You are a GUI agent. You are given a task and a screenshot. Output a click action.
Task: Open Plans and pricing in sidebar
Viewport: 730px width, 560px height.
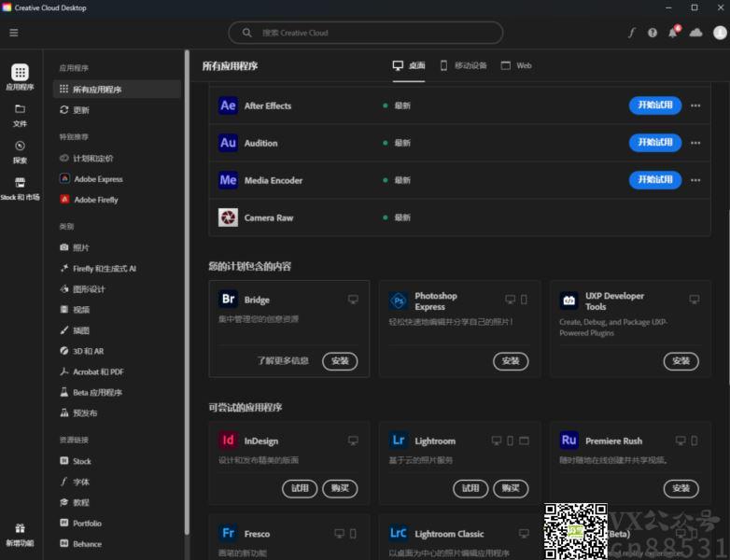(x=87, y=159)
